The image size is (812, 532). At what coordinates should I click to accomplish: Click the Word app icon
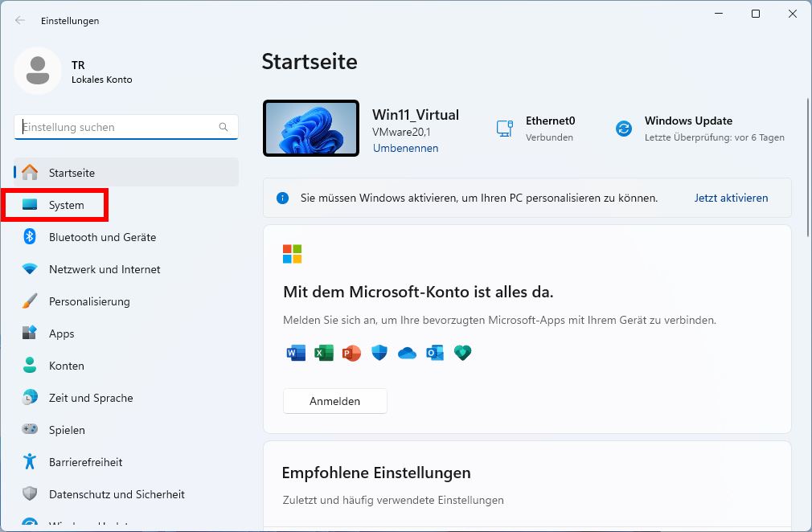(x=296, y=352)
